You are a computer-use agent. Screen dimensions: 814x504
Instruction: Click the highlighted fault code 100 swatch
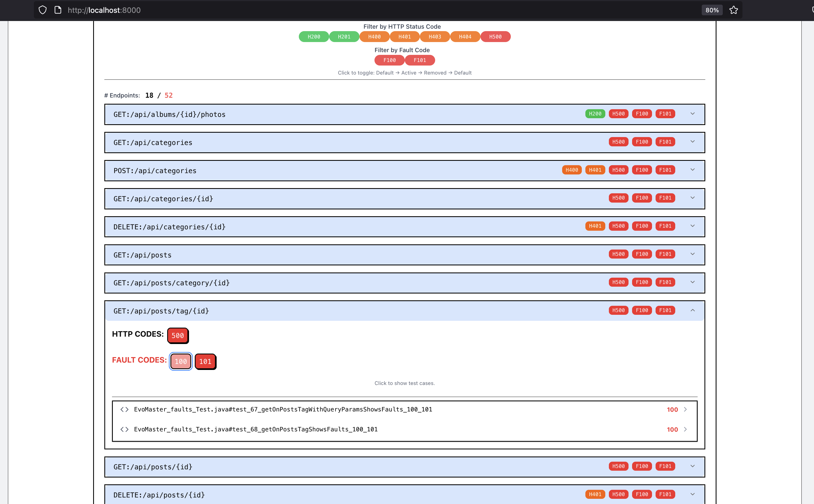pyautogui.click(x=181, y=362)
